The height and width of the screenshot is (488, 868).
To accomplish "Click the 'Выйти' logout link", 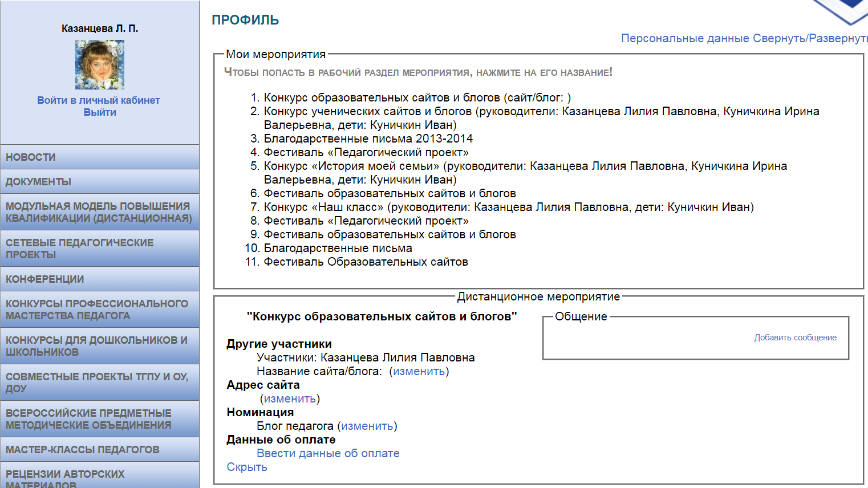I will click(x=100, y=112).
